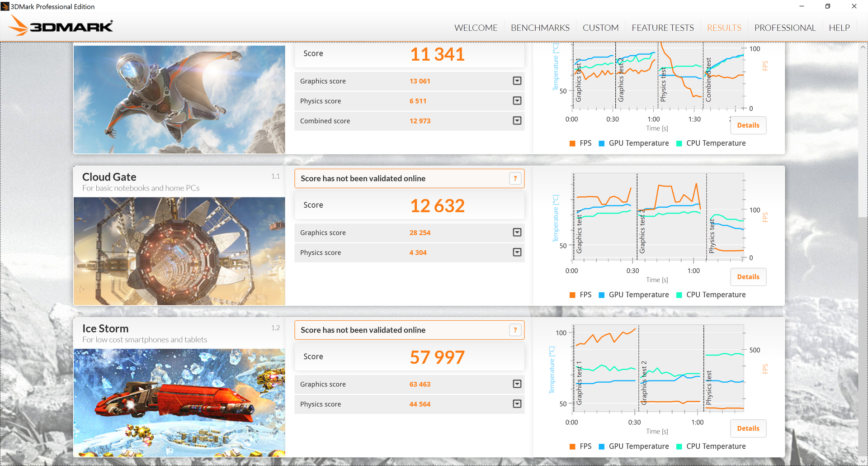Click the Ice Storm 'Score has not been validated online' message

(x=363, y=330)
